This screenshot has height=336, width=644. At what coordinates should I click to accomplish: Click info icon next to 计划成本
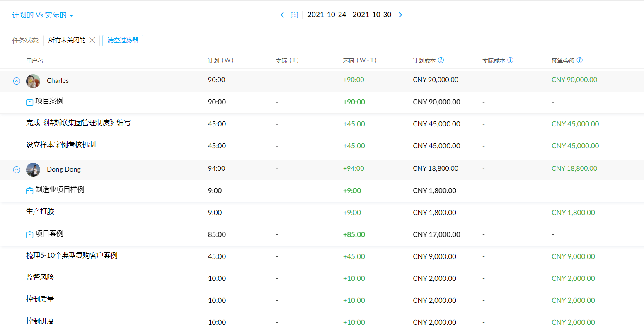[x=441, y=60]
